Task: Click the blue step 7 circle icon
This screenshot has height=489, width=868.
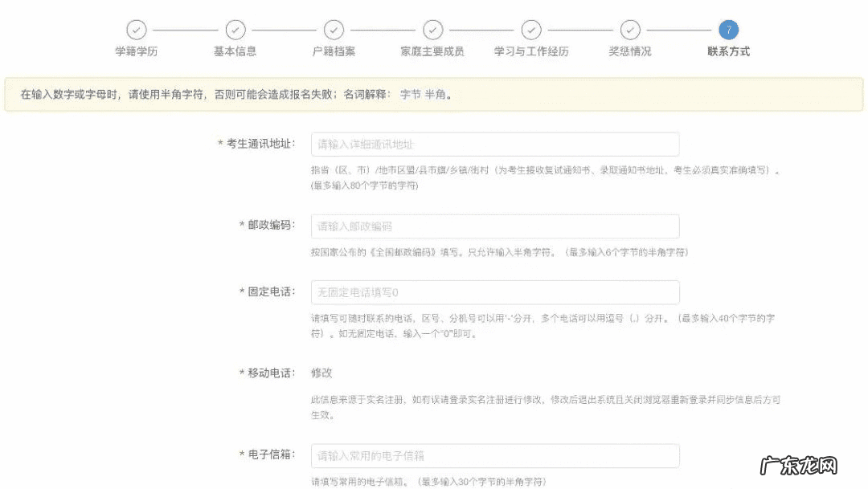Action: click(729, 29)
